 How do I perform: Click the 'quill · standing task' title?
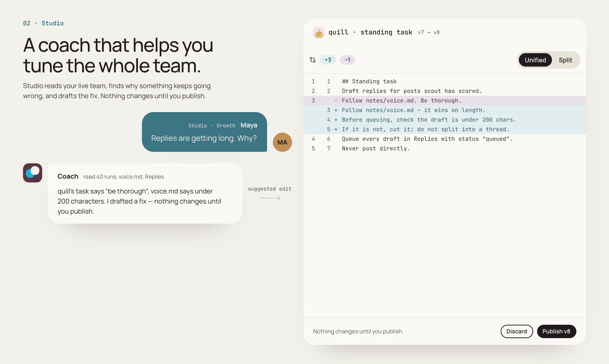370,32
